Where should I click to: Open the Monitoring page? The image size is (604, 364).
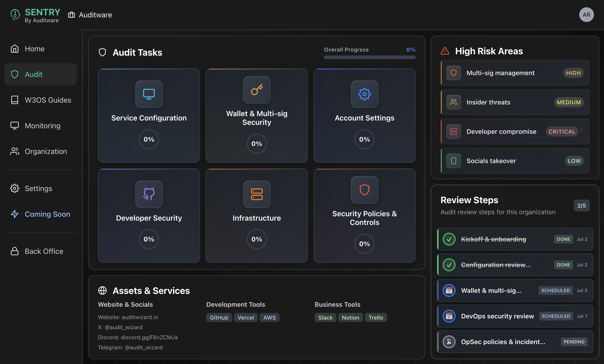click(41, 126)
